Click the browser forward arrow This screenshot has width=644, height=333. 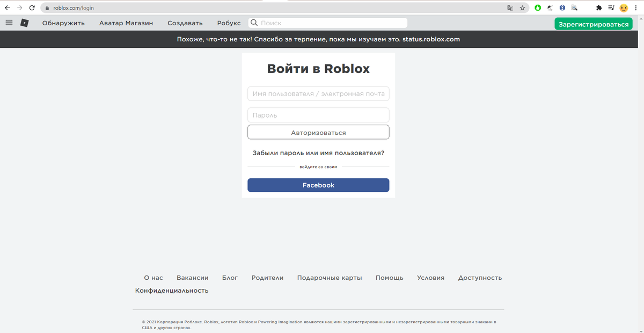click(x=20, y=8)
